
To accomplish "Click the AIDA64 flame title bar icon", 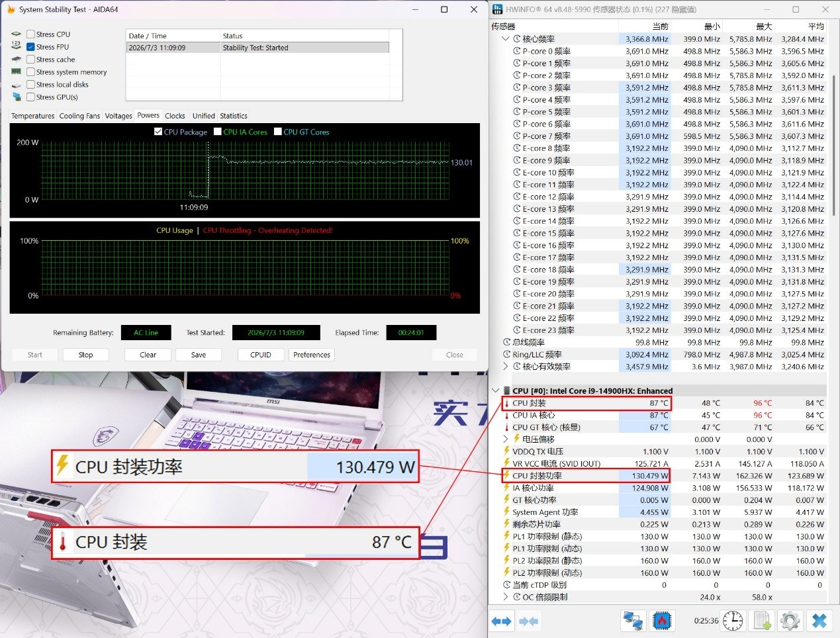I will [11, 9].
